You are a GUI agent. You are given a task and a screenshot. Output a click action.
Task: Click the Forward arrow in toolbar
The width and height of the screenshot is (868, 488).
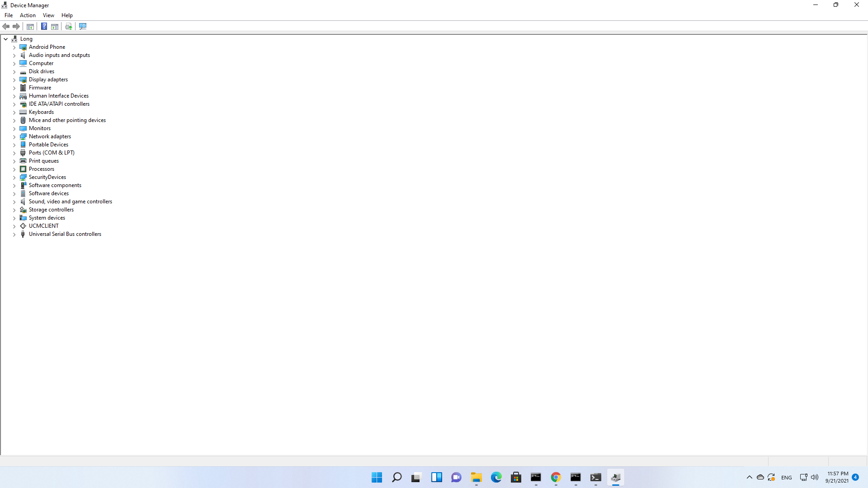(x=16, y=26)
